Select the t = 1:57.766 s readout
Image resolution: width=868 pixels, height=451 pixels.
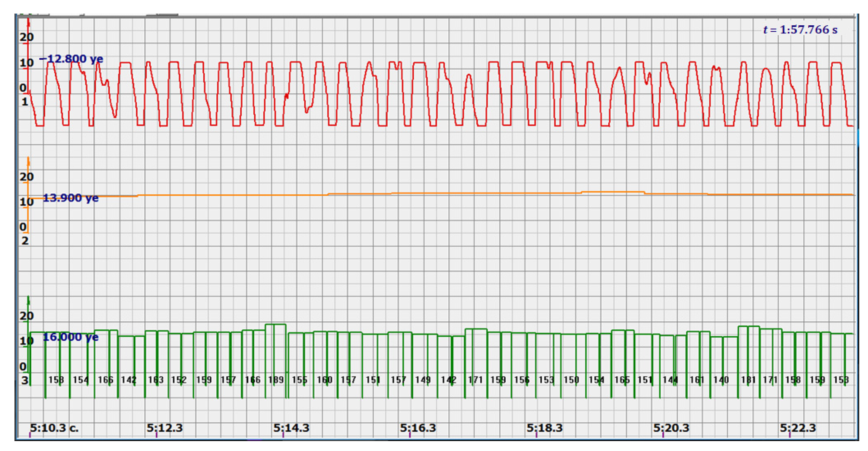pyautogui.click(x=800, y=30)
